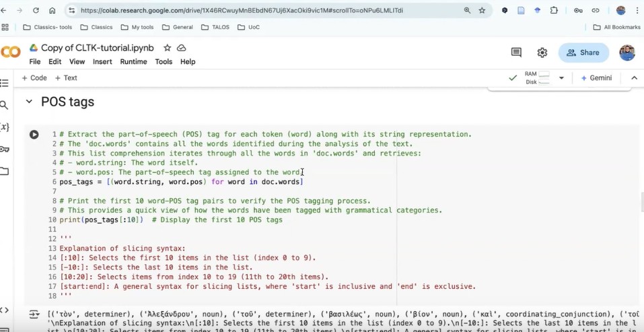This screenshot has height=332, width=644.
Task: Star the CLTK-tutorial notebook
Action: tap(167, 48)
